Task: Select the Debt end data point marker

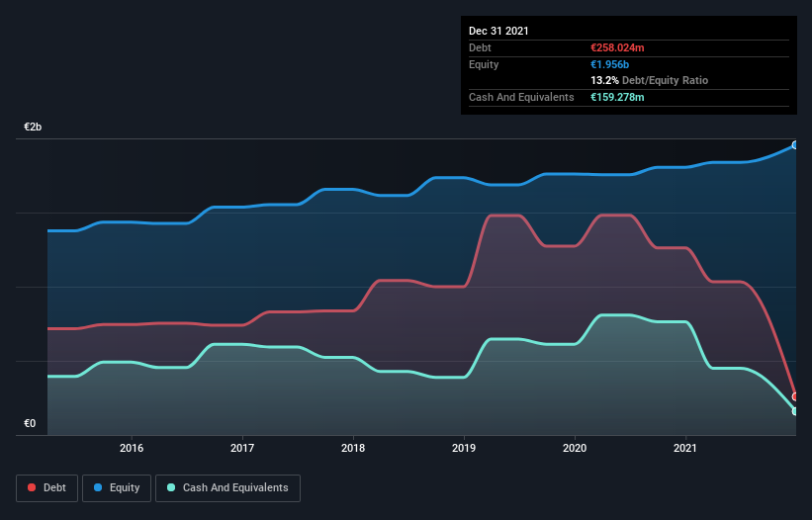Action: [x=795, y=396]
